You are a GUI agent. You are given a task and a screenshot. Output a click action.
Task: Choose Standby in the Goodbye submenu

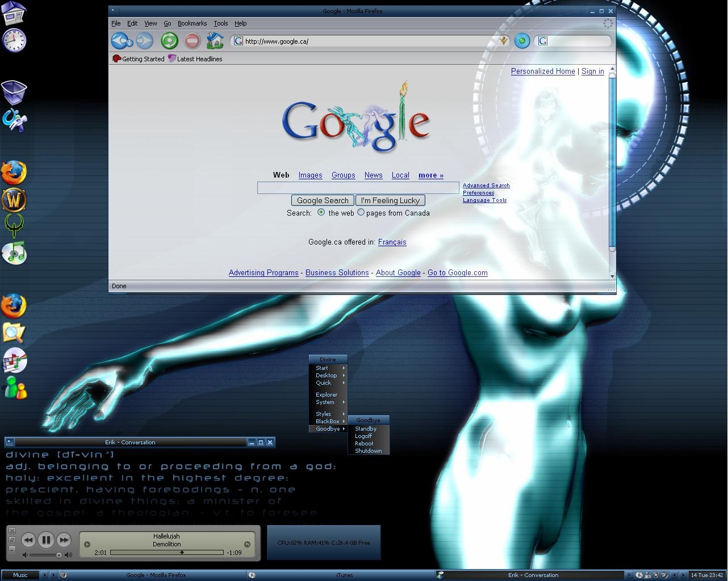pyautogui.click(x=369, y=428)
